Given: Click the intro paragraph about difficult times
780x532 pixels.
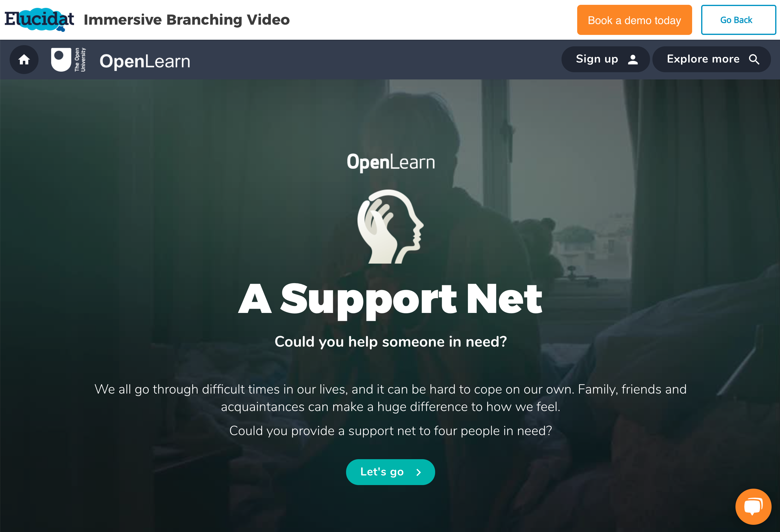Looking at the screenshot, I should (390, 398).
